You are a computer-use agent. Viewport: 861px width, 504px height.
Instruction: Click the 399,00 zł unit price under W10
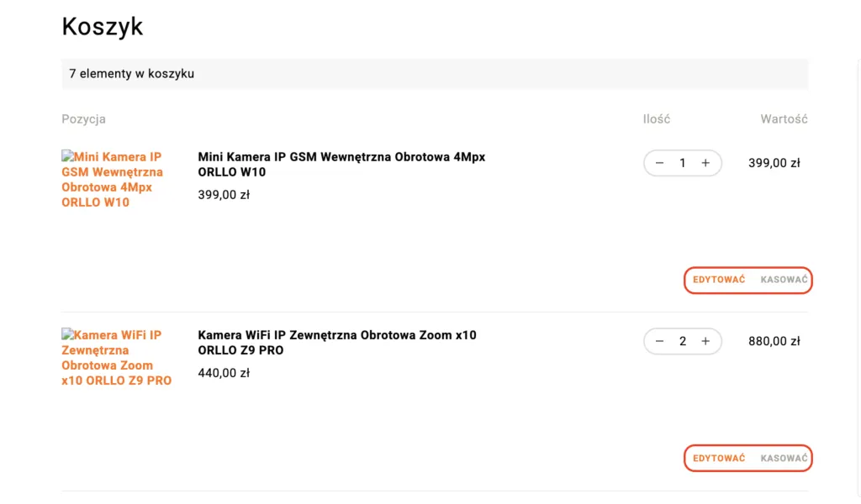pos(224,195)
